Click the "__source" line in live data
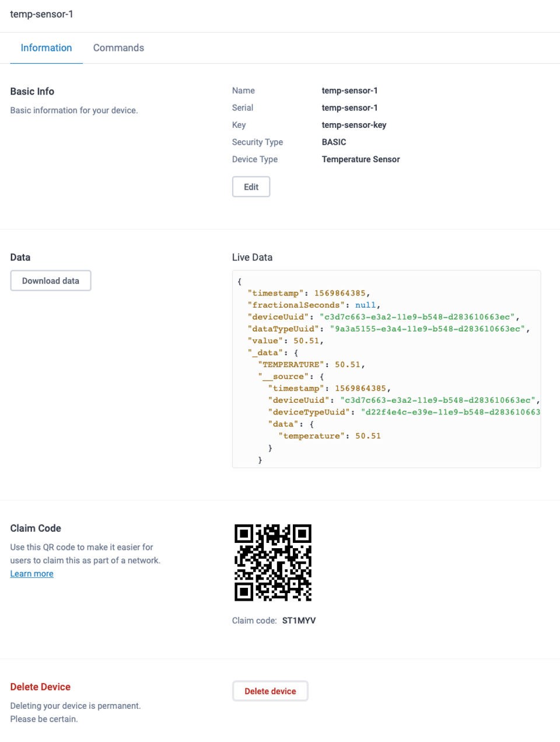Viewport: 560px width, 742px height. pyautogui.click(x=290, y=377)
